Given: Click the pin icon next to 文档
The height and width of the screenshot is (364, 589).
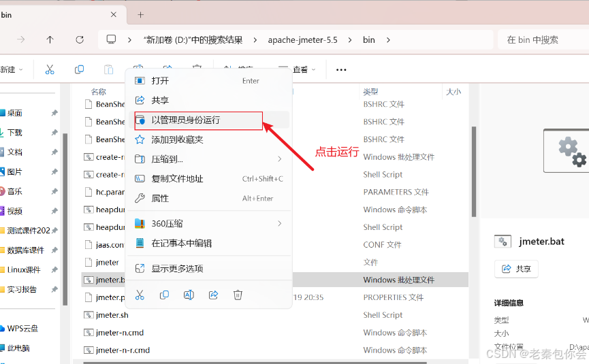Looking at the screenshot, I should (x=54, y=152).
